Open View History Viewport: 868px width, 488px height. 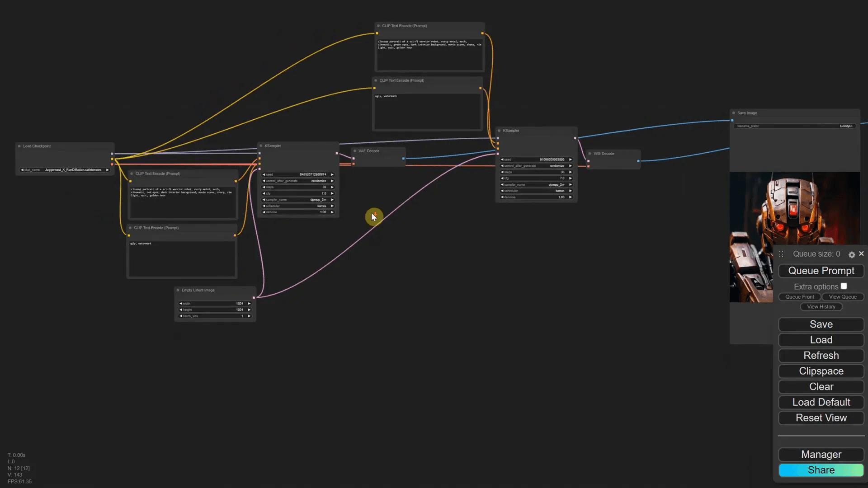821,306
